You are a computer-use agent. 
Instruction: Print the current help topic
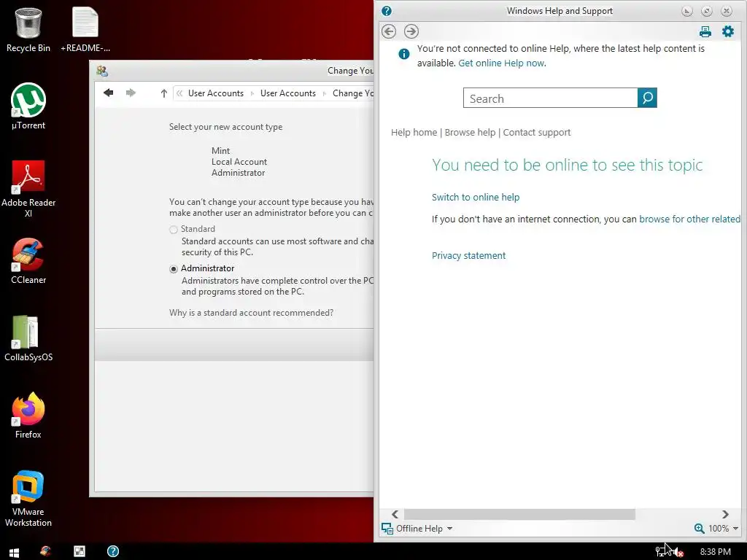coord(705,31)
